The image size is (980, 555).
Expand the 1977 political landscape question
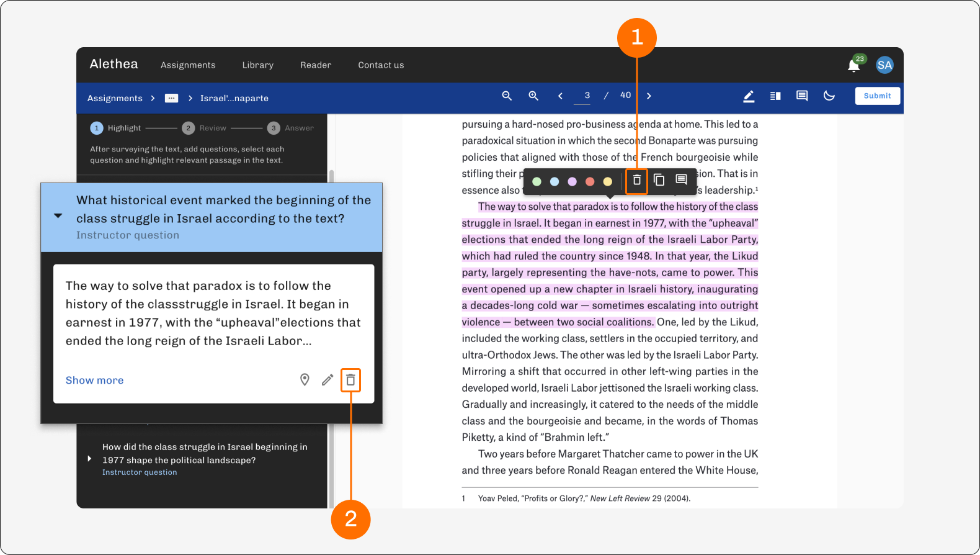coord(89,459)
